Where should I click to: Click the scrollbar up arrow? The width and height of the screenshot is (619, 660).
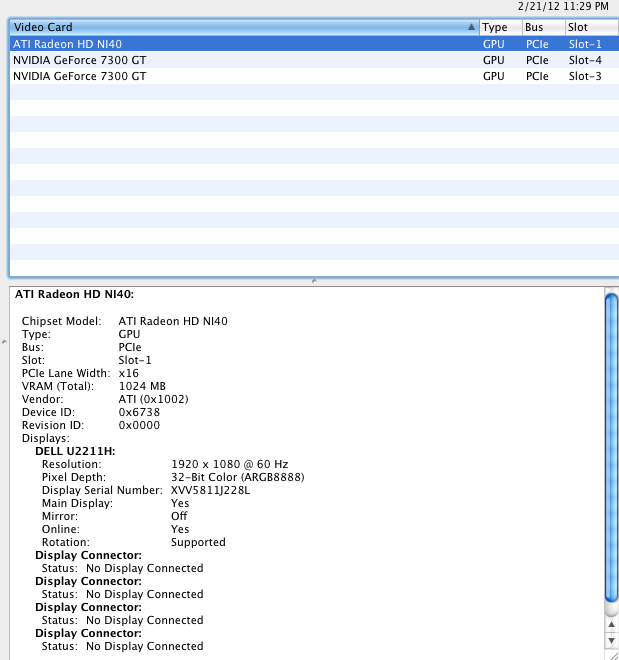(611, 625)
